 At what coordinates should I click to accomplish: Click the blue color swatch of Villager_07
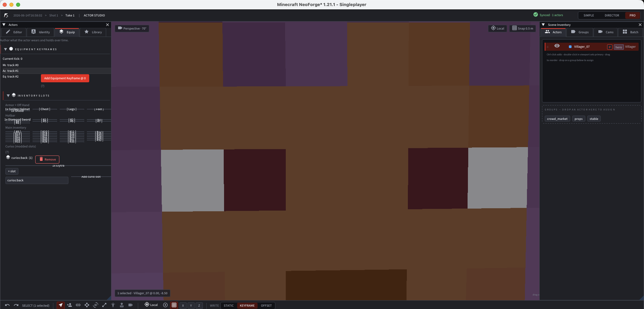pyautogui.click(x=570, y=47)
